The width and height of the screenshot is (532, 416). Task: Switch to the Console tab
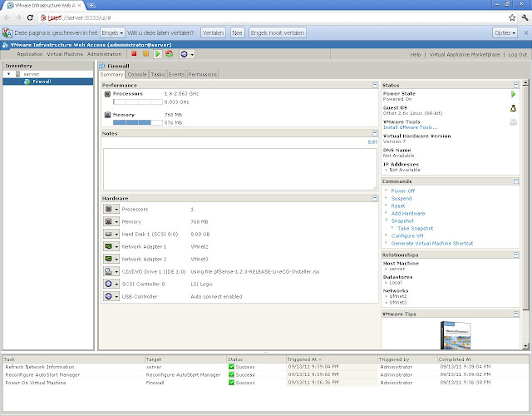coord(137,74)
